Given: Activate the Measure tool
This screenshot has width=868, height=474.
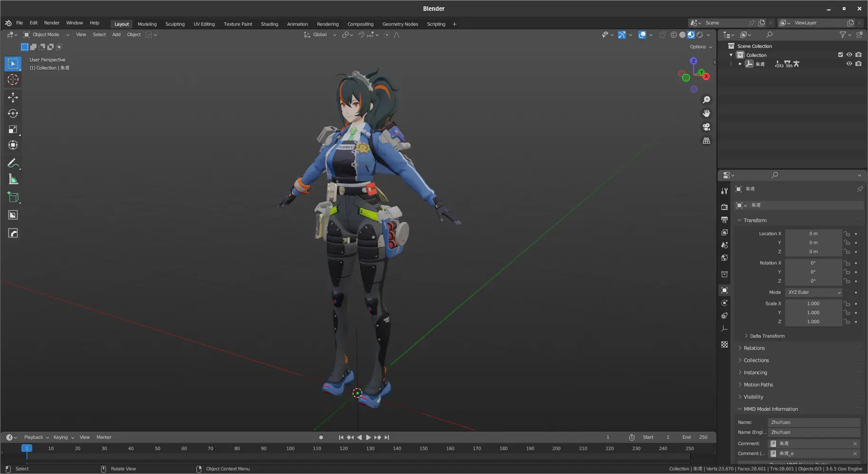Looking at the screenshot, I should point(13,179).
